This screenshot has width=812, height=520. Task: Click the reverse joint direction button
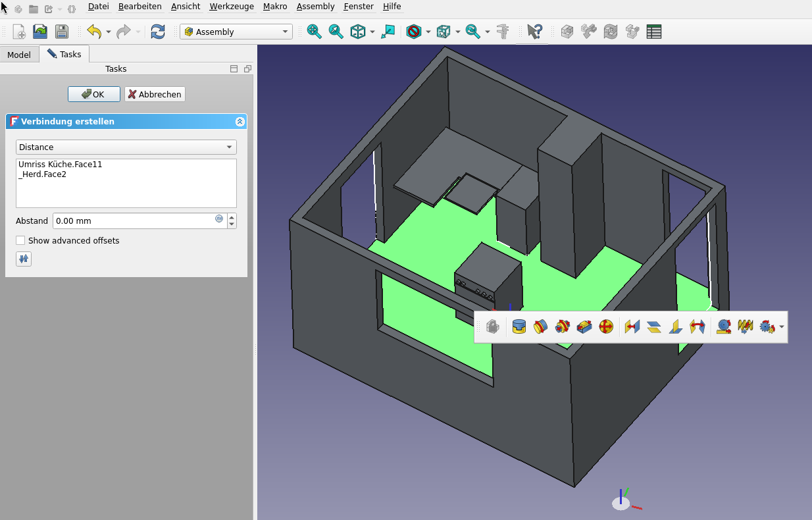tap(24, 259)
